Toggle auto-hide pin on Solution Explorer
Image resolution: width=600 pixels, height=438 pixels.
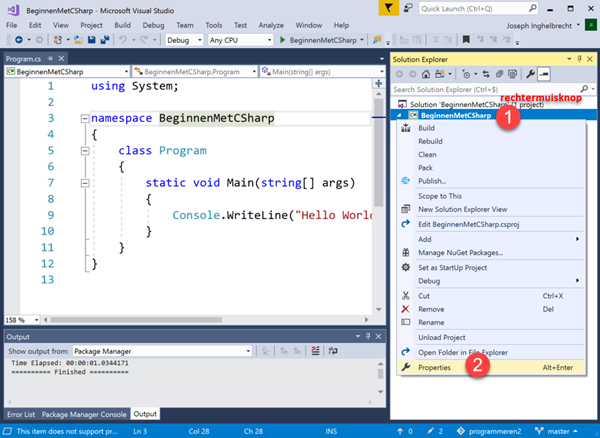coord(579,59)
